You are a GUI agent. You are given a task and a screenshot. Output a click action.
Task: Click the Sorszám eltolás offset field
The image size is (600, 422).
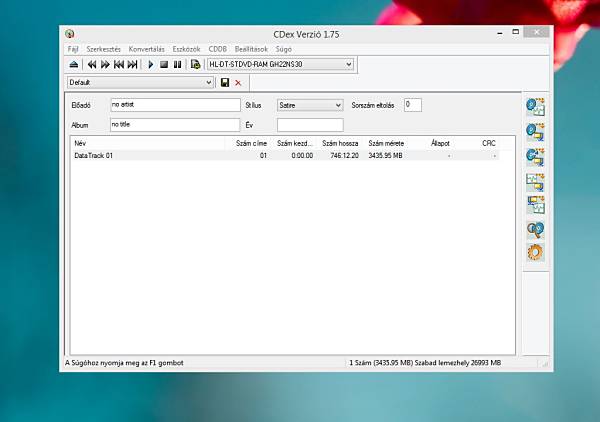(413, 105)
